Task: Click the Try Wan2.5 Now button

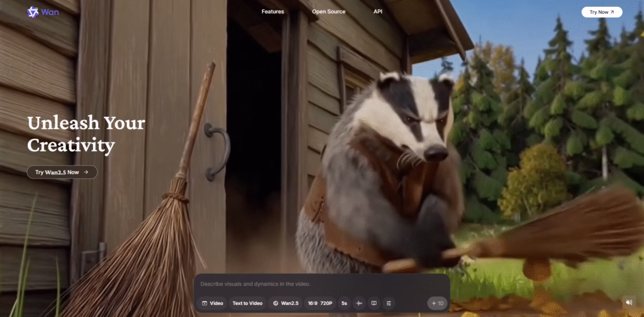Action: tap(62, 172)
